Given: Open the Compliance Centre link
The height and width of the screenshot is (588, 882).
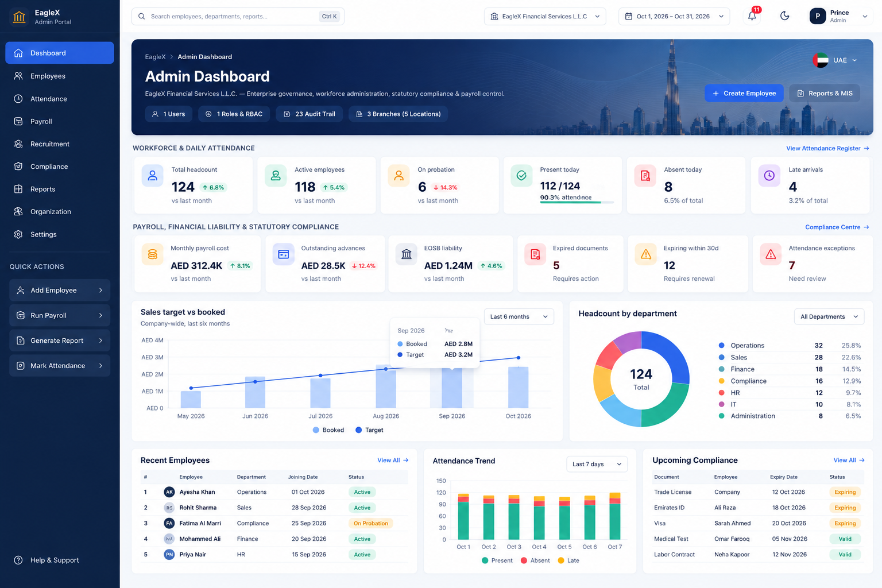Looking at the screenshot, I should tap(837, 227).
